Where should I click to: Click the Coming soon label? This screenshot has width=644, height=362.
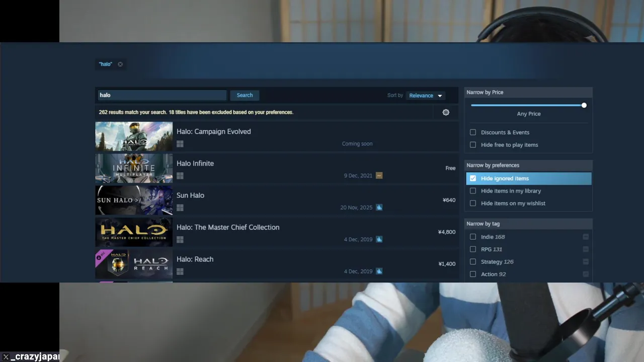(x=357, y=144)
